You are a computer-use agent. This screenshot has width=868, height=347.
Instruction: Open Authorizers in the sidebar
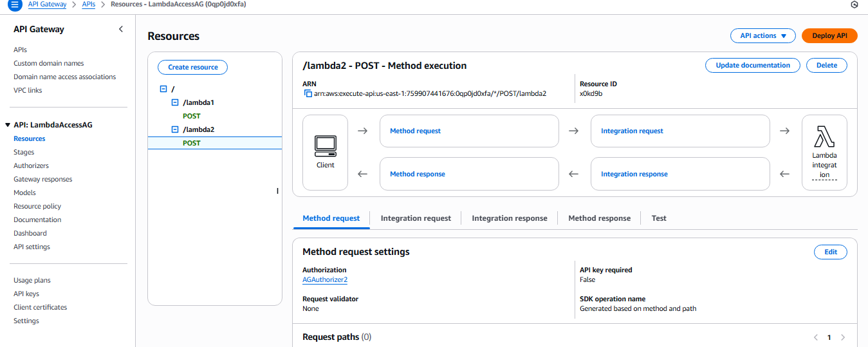point(31,165)
